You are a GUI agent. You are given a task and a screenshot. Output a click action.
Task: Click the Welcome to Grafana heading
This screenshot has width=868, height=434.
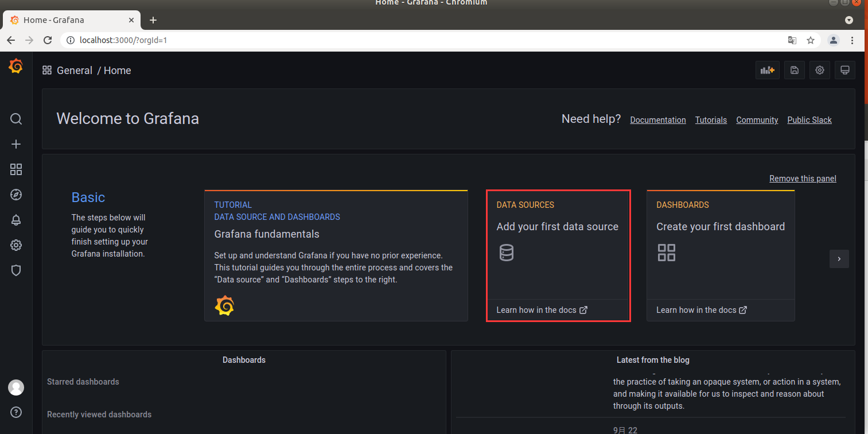pos(128,119)
